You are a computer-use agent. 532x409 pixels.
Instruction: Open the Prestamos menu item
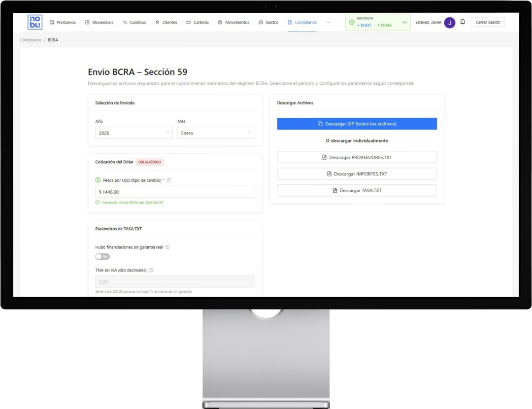(63, 23)
